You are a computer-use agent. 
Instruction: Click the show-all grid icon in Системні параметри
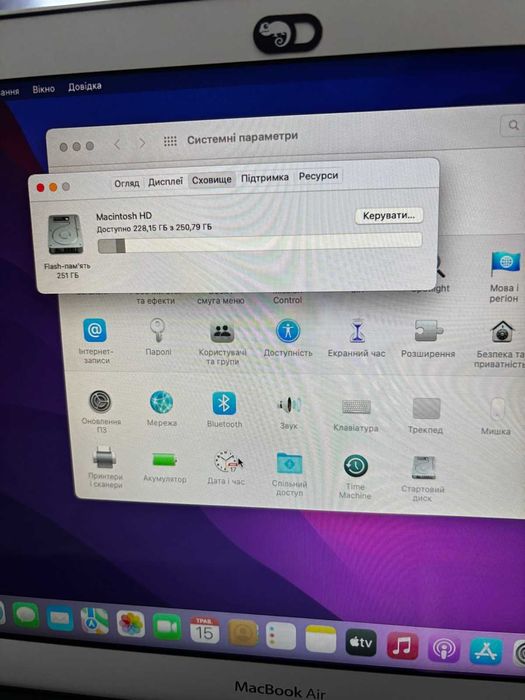click(x=170, y=142)
